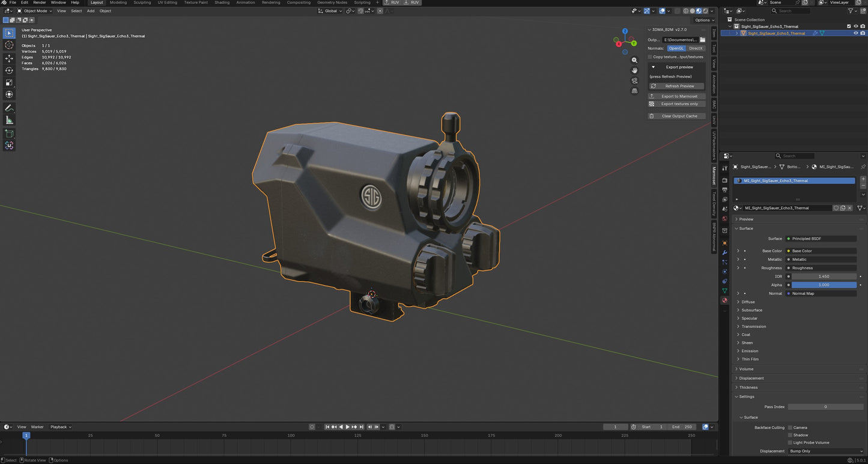Switch perspective/orthographic grid icon

click(x=634, y=91)
